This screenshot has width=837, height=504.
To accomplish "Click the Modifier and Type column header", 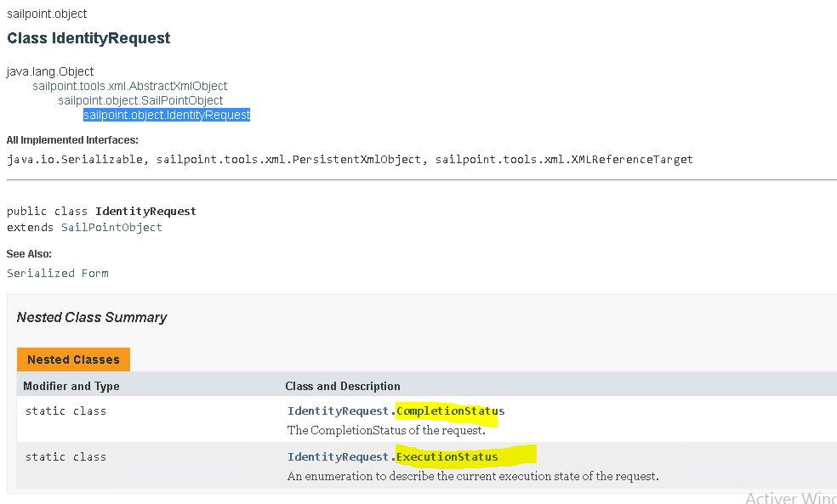I will click(x=71, y=386).
